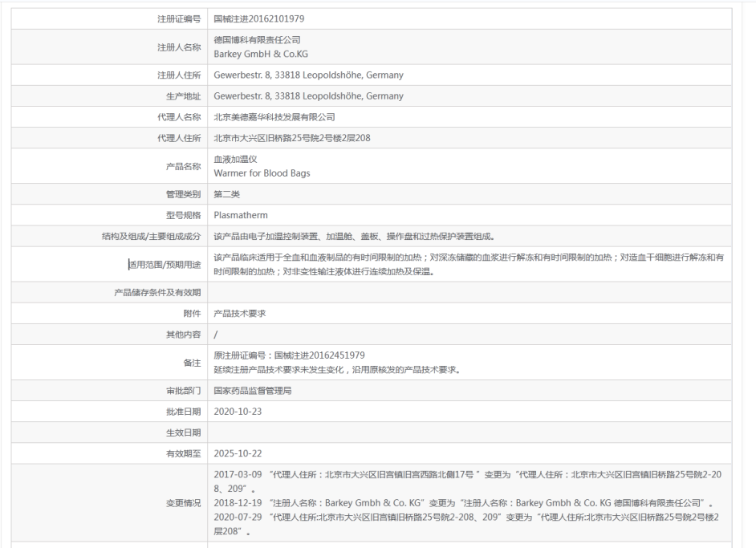
Task: Select the address in the 注册人住所 row
Action: click(308, 75)
